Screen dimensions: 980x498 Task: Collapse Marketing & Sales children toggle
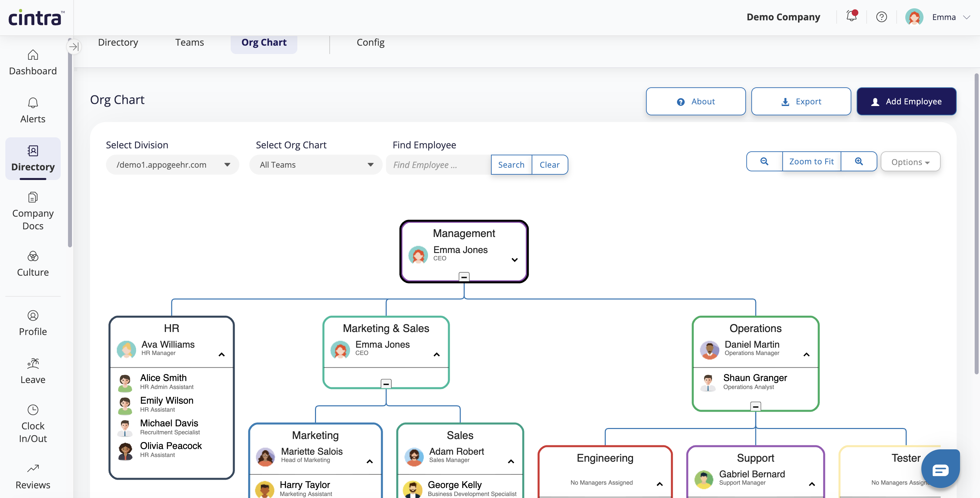(x=386, y=383)
